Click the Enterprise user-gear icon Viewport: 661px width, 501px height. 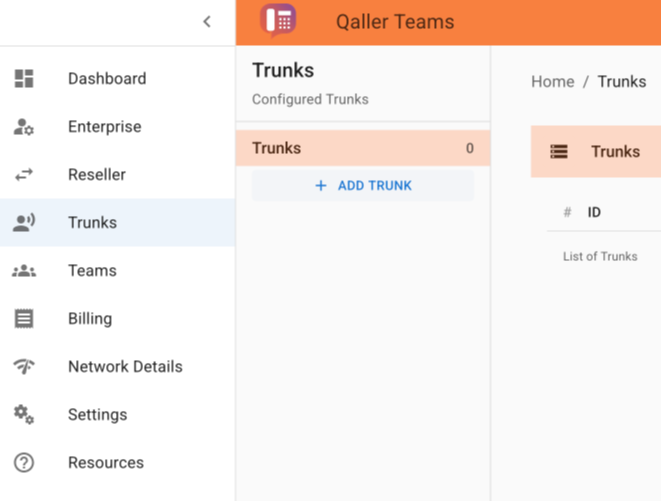point(24,127)
